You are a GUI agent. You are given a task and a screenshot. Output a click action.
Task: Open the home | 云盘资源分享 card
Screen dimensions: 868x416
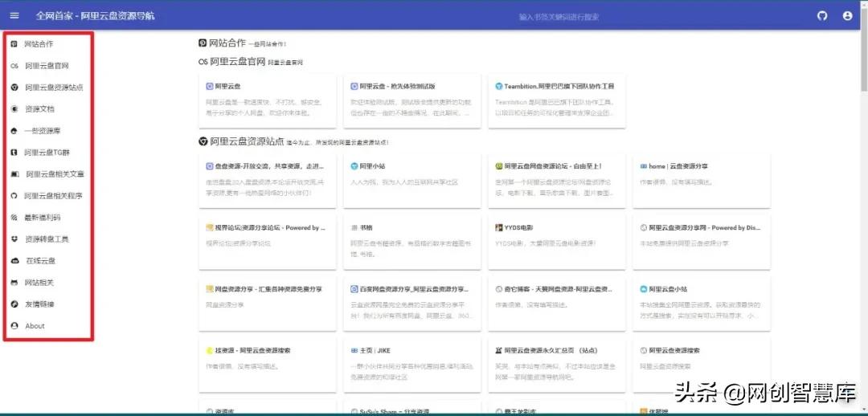click(x=702, y=181)
